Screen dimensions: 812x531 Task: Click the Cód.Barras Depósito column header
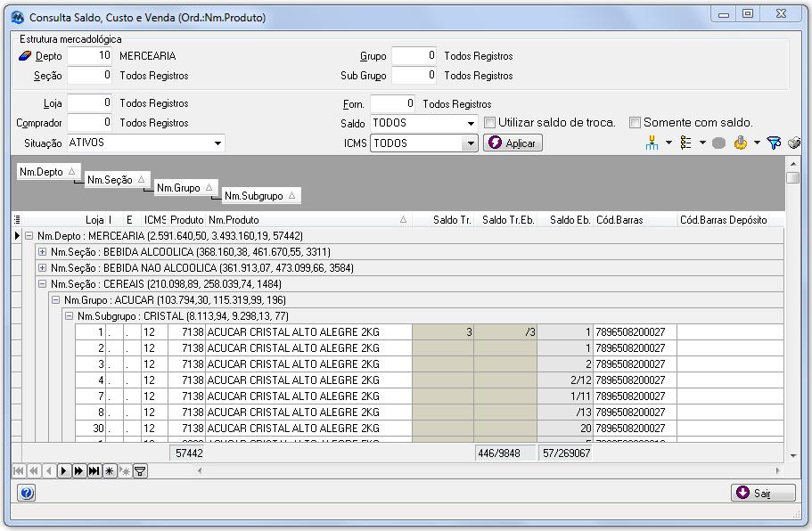(x=730, y=220)
